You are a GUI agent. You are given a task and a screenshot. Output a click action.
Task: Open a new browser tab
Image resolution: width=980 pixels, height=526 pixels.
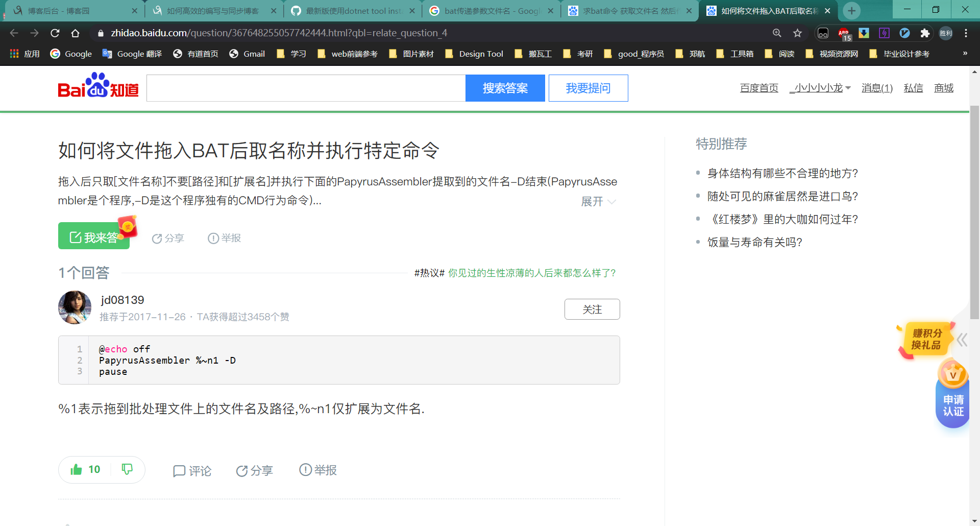click(x=851, y=11)
